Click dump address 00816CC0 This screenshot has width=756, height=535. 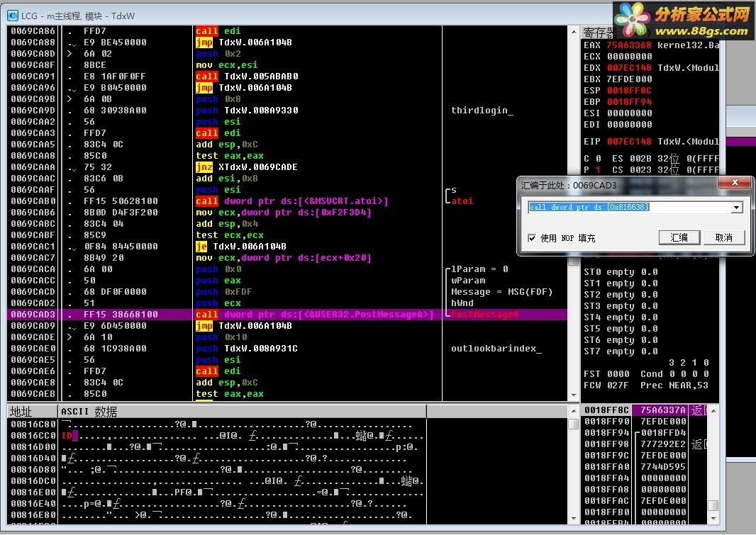pyautogui.click(x=33, y=436)
